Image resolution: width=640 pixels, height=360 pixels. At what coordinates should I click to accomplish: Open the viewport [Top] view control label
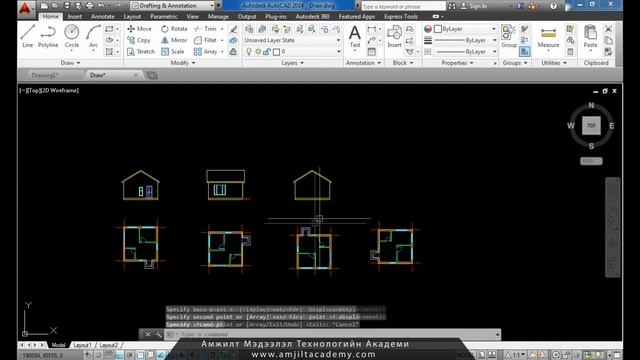[x=33, y=91]
